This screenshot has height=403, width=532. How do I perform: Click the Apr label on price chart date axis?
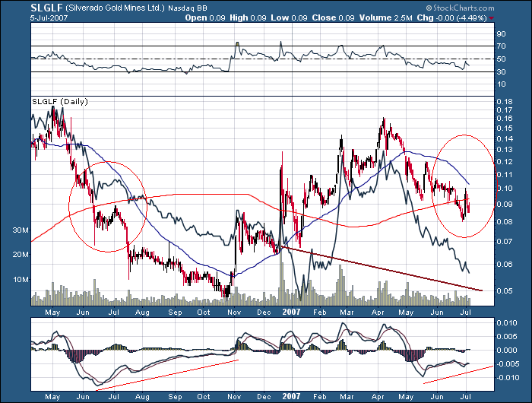coord(378,313)
